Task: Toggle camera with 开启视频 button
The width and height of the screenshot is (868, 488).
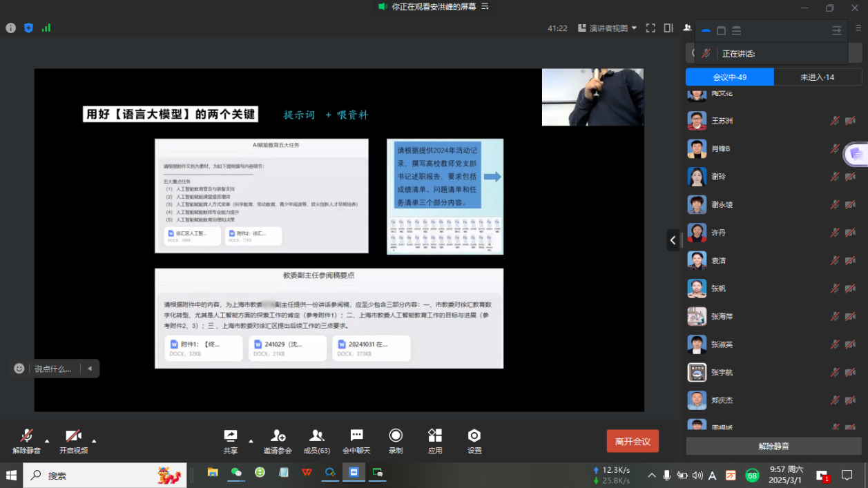Action: (x=73, y=440)
